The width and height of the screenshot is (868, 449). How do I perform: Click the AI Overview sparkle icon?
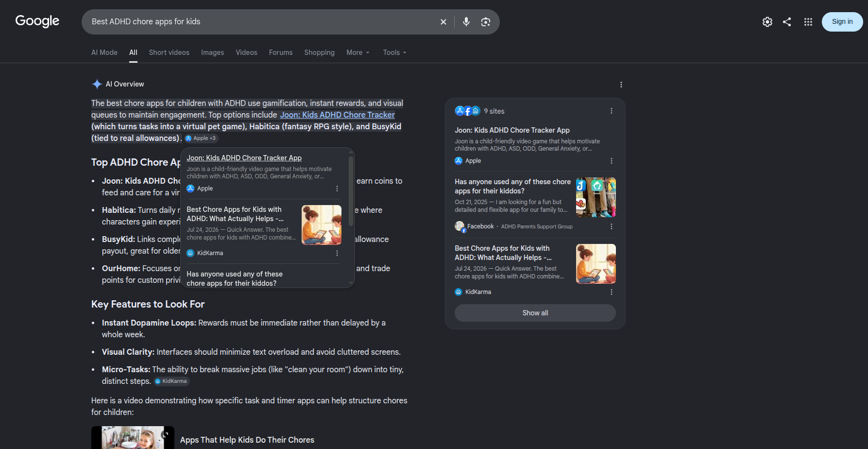pyautogui.click(x=97, y=84)
